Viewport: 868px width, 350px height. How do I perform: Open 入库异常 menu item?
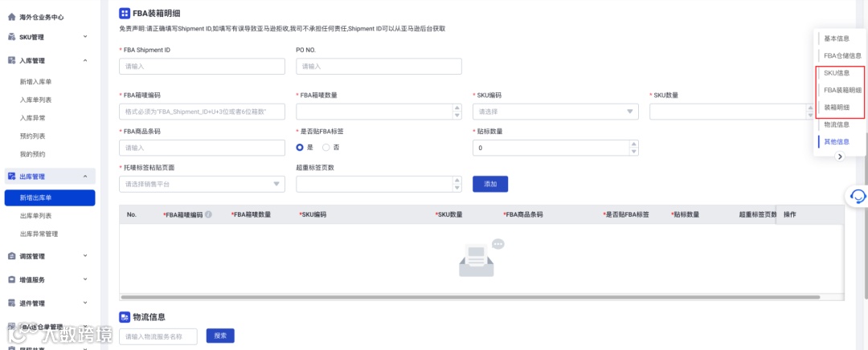(32, 118)
